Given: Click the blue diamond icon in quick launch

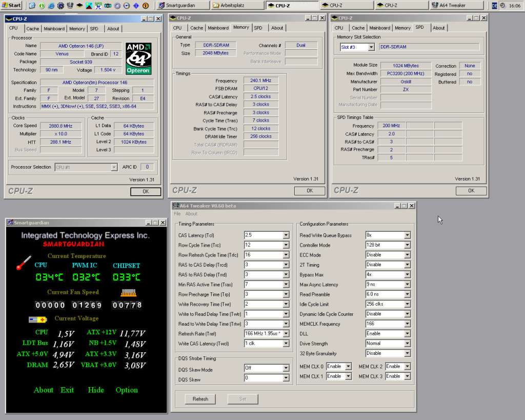Looking at the screenshot, I should click(136, 5).
